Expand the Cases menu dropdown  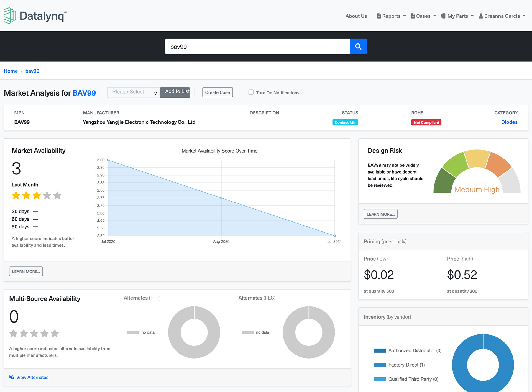pos(434,16)
